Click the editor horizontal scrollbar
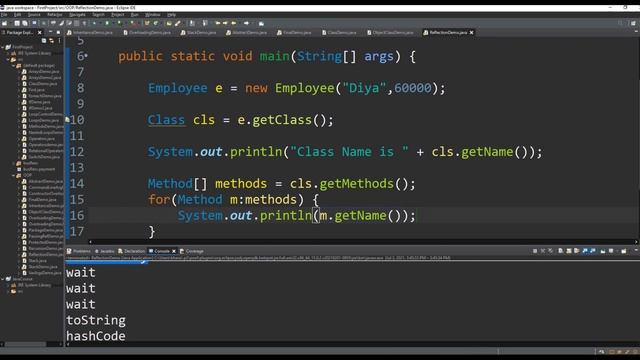 click(x=362, y=242)
